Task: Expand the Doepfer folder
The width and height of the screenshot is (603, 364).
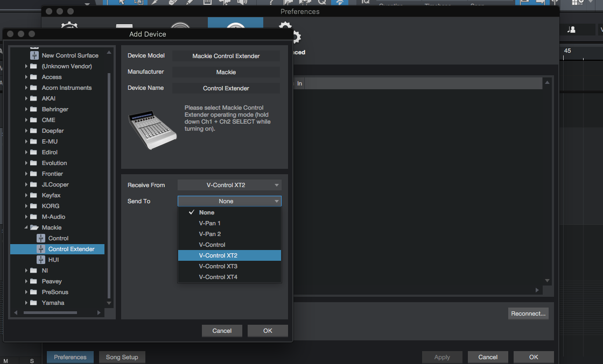Action: (26, 131)
